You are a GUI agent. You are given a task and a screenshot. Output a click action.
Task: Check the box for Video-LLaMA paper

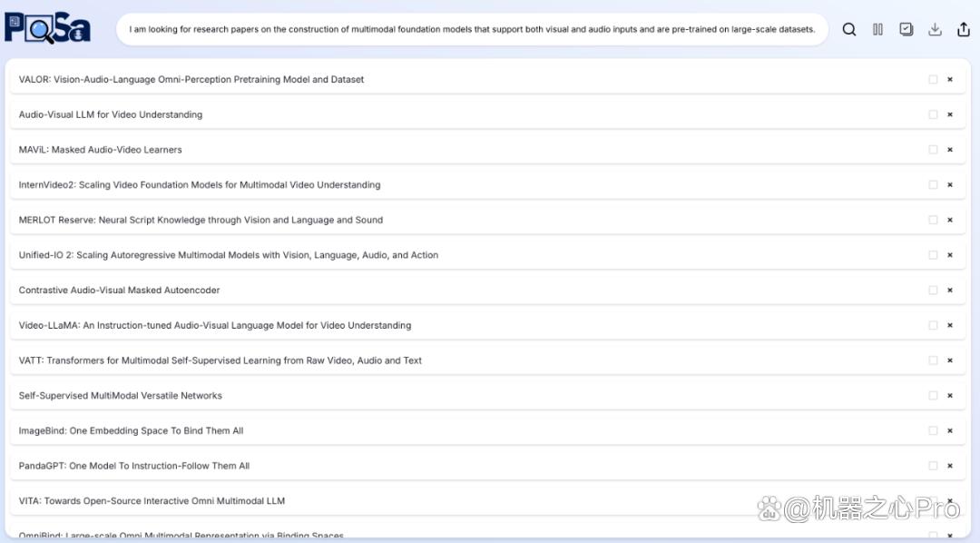(933, 325)
